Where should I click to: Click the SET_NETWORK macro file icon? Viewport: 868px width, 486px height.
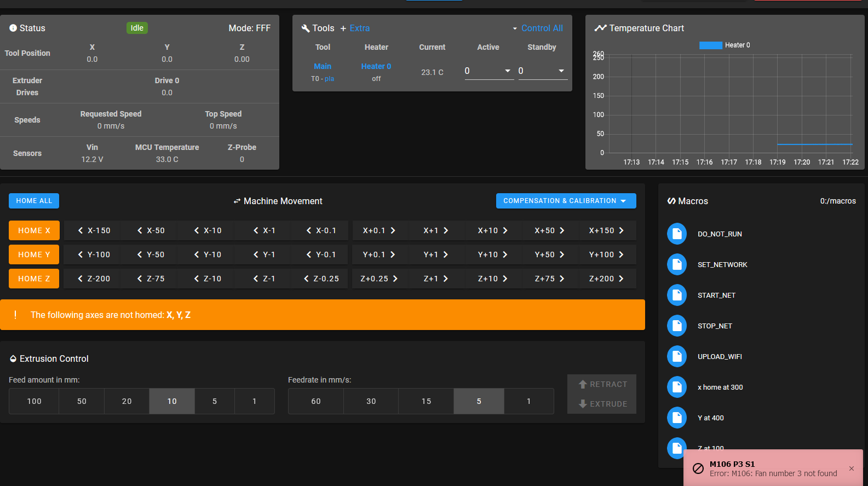[x=677, y=264]
